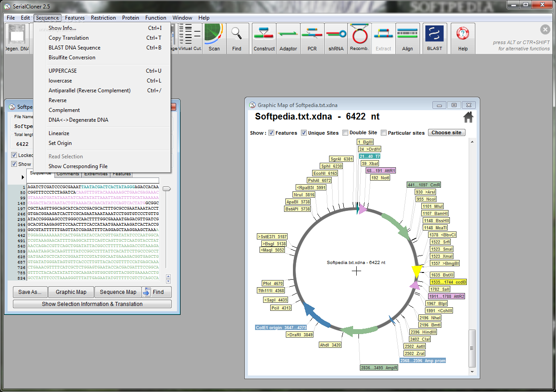Choose BLAST DNA Sequence menu entry

(x=102, y=48)
